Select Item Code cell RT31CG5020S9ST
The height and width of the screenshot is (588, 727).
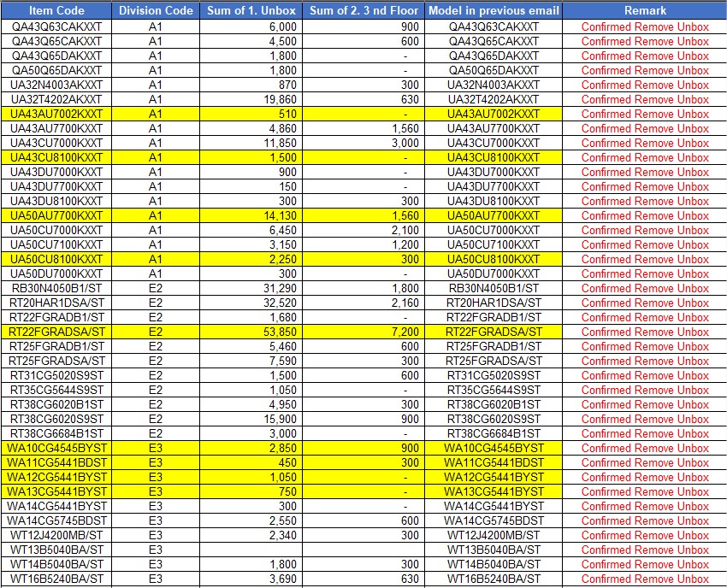[56, 375]
